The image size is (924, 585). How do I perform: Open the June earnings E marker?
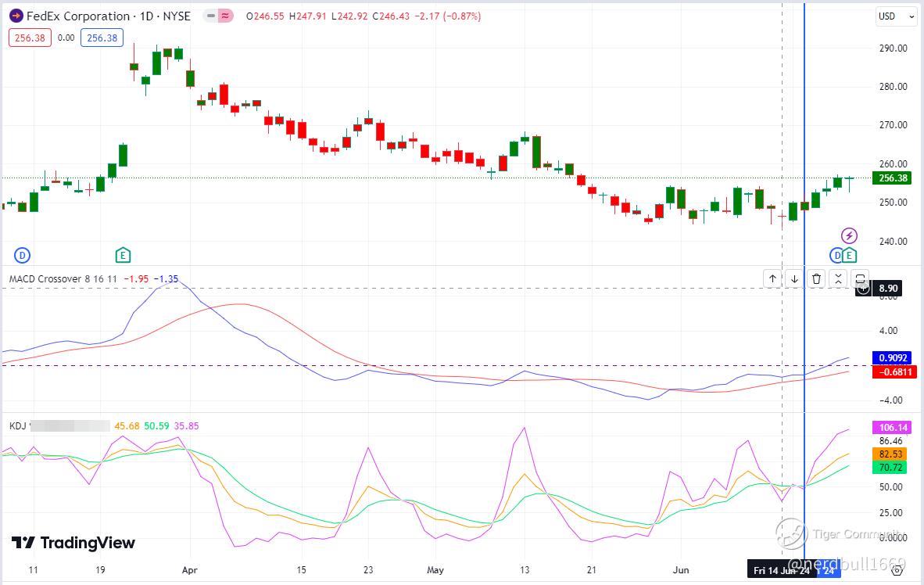tap(849, 255)
